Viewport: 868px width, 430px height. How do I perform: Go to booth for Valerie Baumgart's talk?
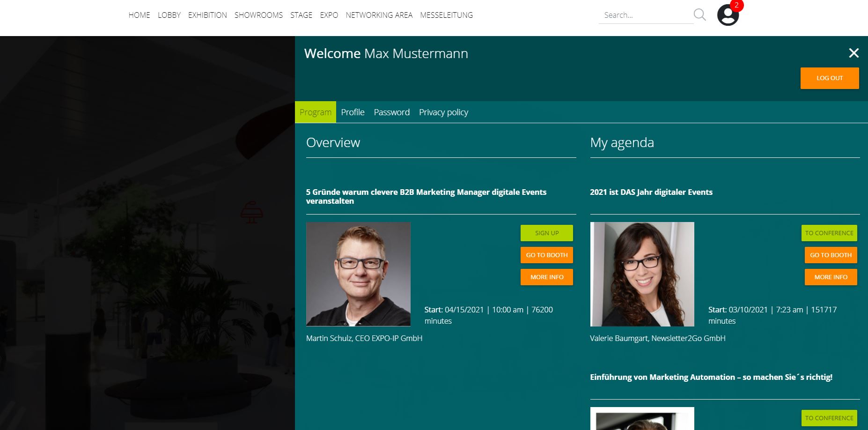(x=830, y=255)
